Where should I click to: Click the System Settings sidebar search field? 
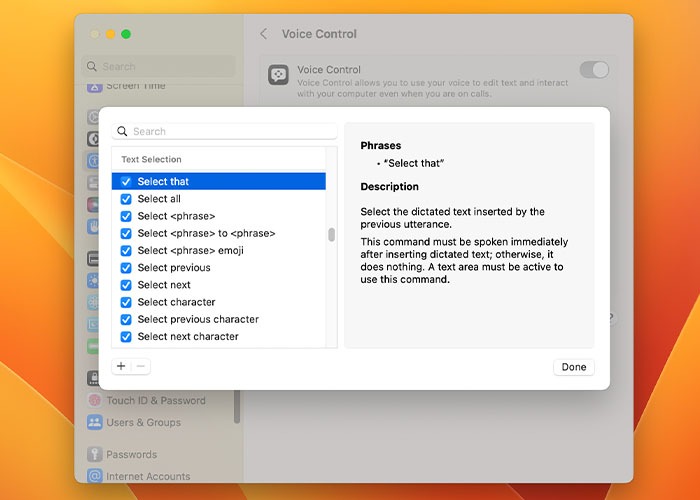[x=158, y=67]
